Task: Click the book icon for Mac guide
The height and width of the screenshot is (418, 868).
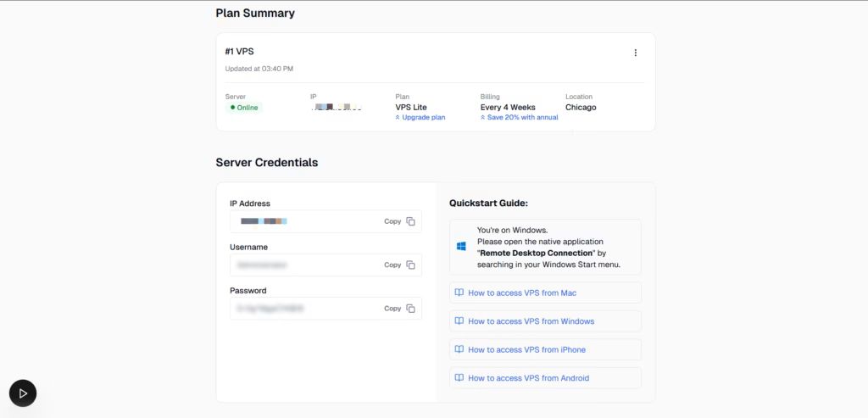Action: [459, 293]
